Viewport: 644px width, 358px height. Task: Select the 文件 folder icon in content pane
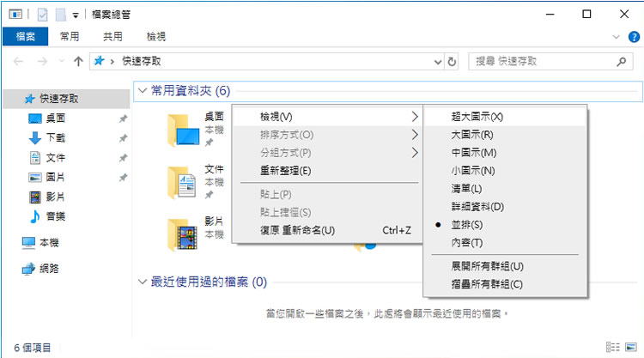click(182, 182)
